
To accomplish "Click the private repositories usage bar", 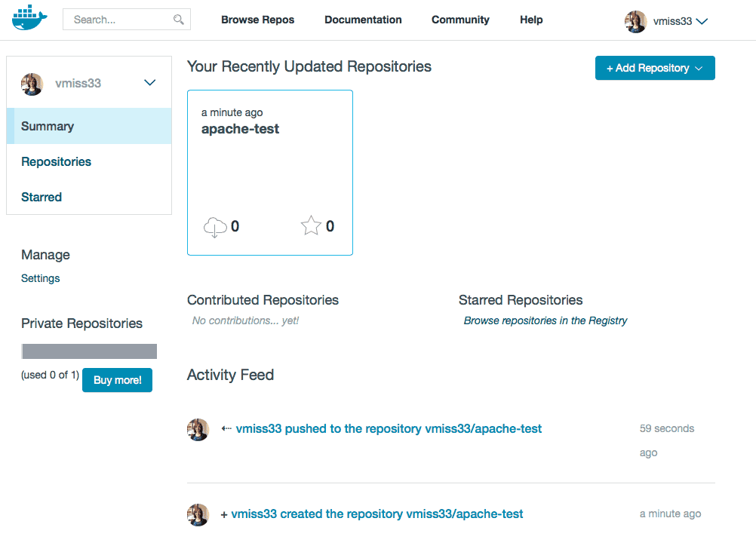I will click(89, 351).
